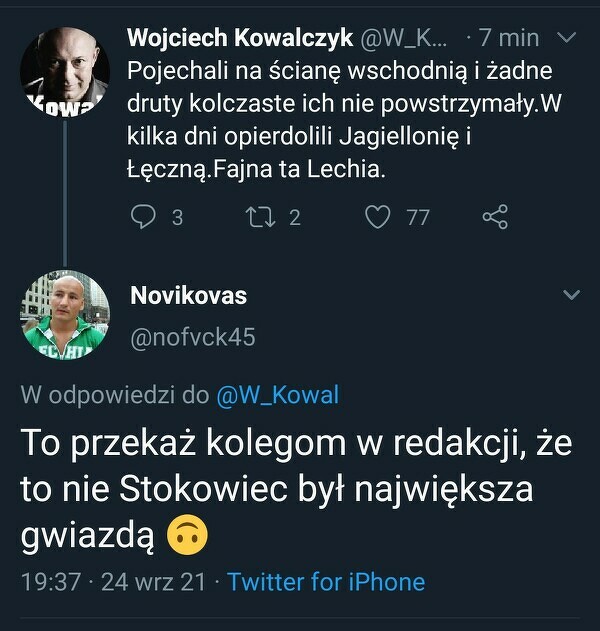The image size is (600, 631).
Task: Click the 'Twitter for iPhone' source link
Action: pos(326,582)
